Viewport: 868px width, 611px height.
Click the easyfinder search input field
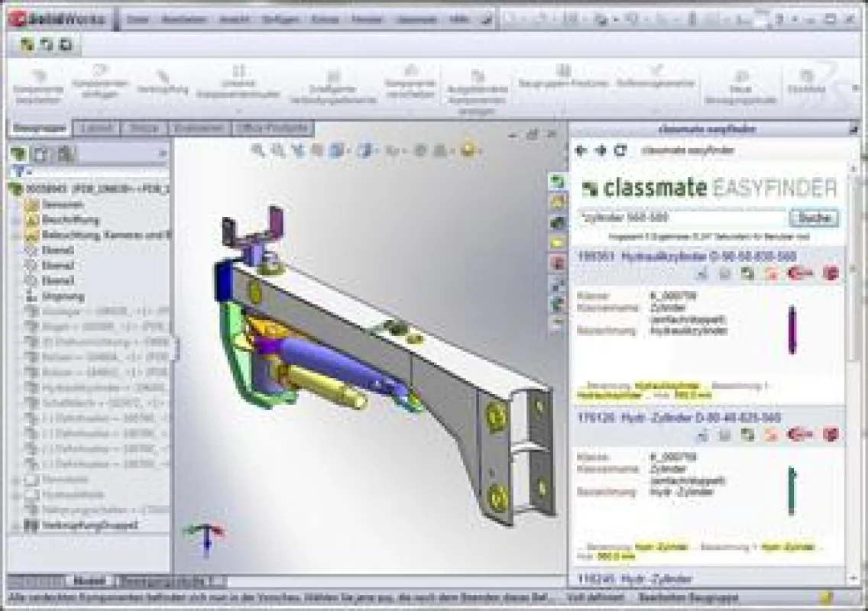click(x=682, y=218)
